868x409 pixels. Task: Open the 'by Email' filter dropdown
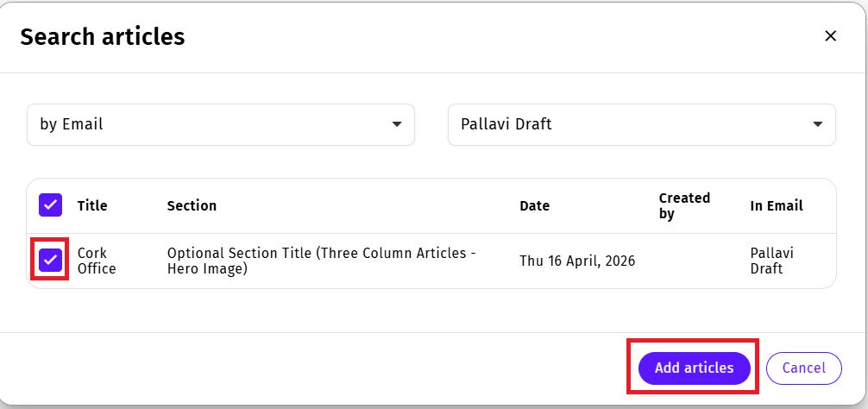(x=220, y=124)
